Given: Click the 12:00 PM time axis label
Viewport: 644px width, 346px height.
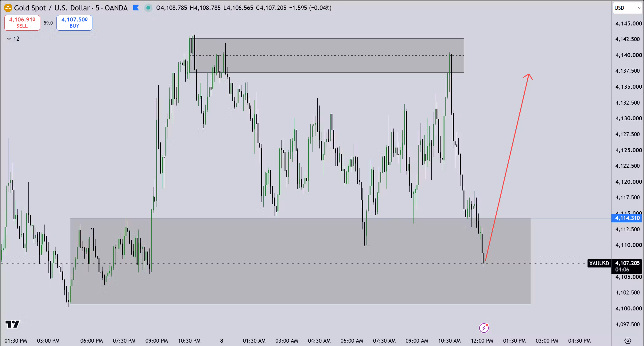Looking at the screenshot, I should coord(482,341).
